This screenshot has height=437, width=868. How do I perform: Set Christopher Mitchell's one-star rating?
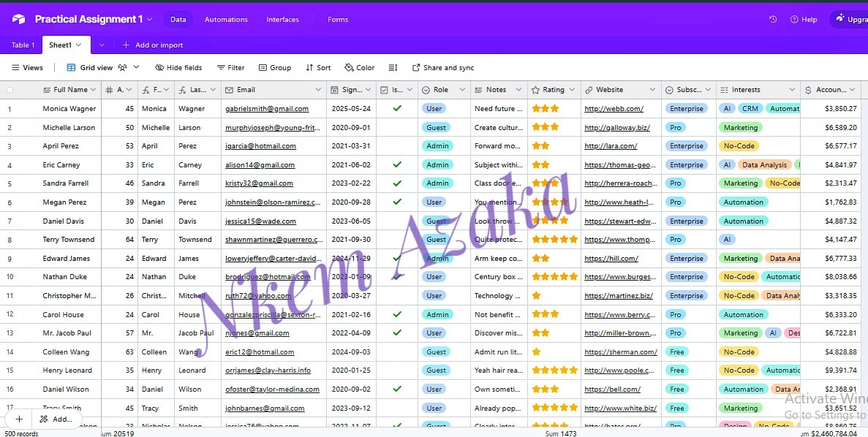(536, 295)
